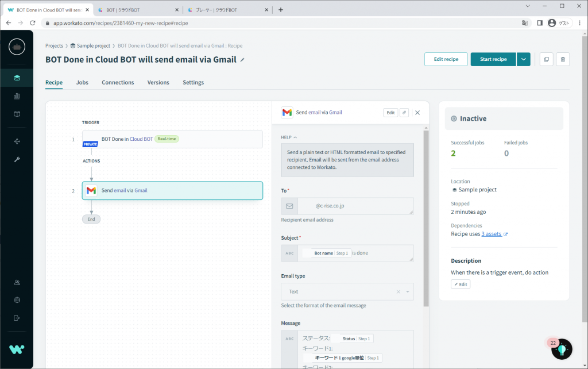Image resolution: width=588 pixels, height=369 pixels.
Task: Click the Bot name Step 1 datapill
Action: [x=331, y=253]
